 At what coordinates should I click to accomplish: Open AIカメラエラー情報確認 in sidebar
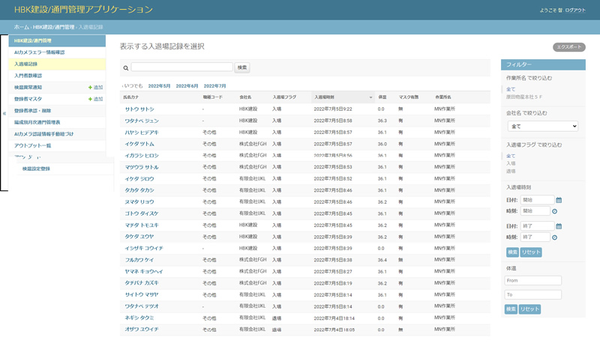click(39, 52)
